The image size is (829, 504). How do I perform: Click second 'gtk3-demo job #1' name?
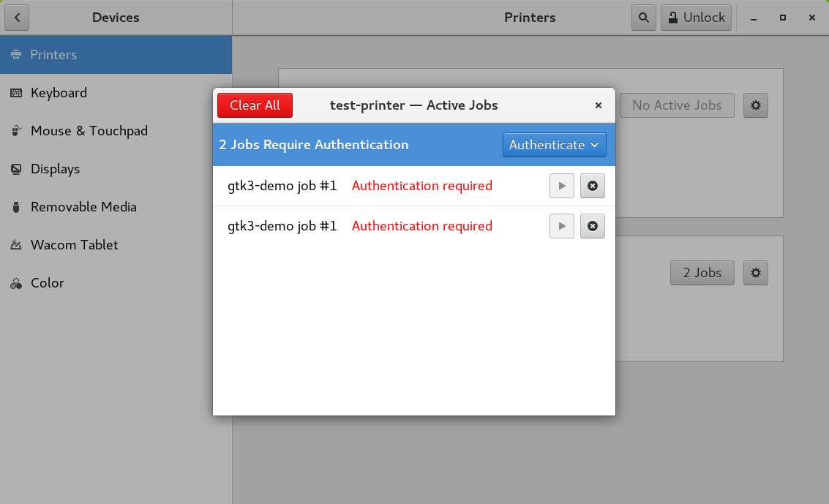[282, 226]
